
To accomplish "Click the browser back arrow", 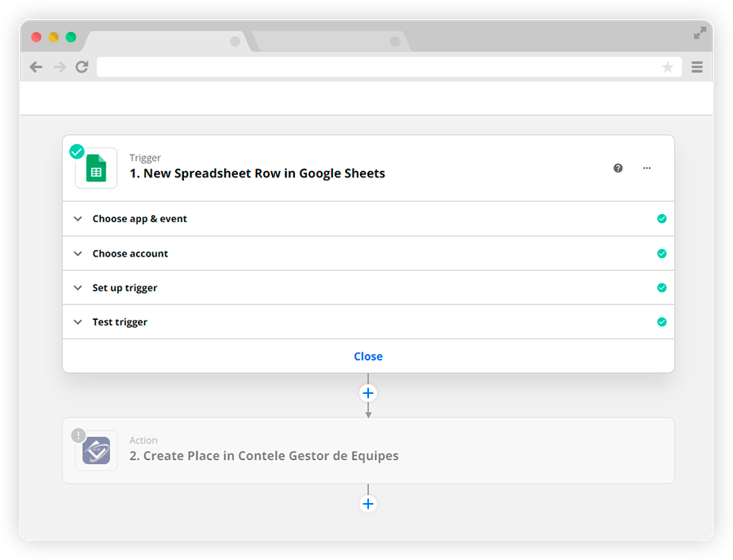I will coord(36,68).
